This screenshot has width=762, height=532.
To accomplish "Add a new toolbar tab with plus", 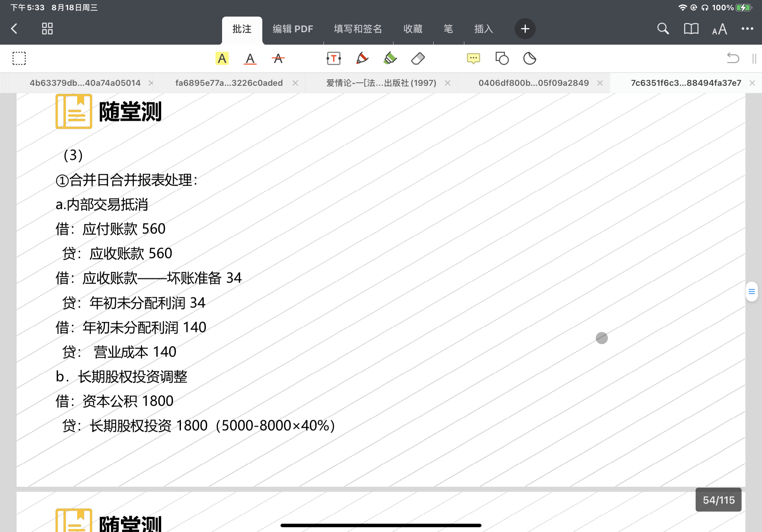I will (x=525, y=29).
